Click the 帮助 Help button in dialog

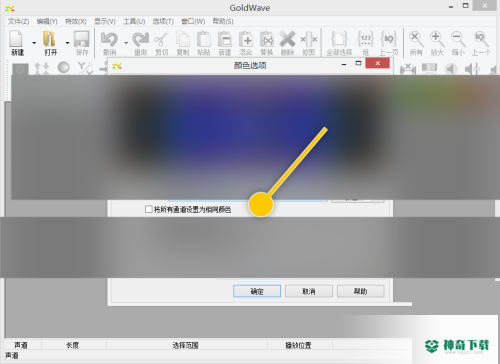click(361, 291)
